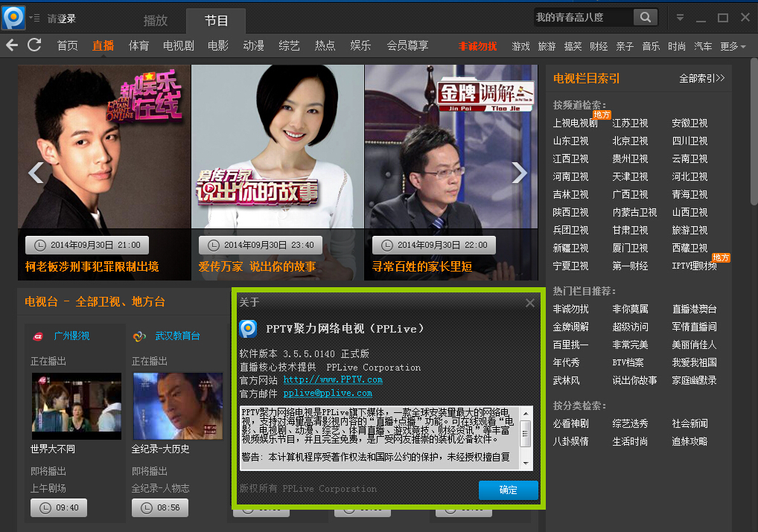Select channel 内蒙古卫视
This screenshot has width=758, height=532.
pos(634,213)
